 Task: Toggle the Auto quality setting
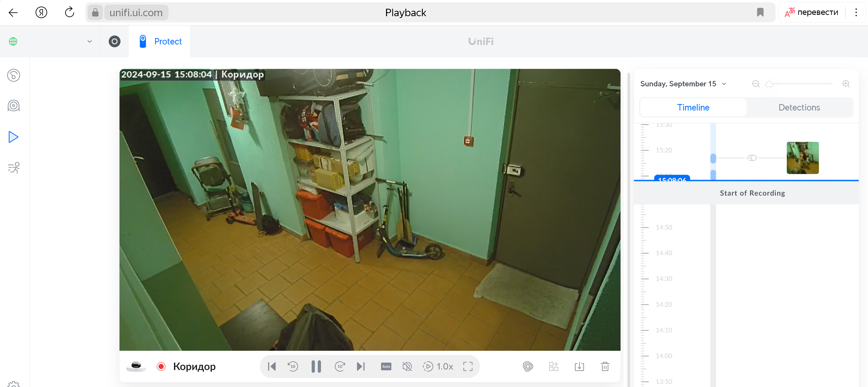(x=386, y=366)
